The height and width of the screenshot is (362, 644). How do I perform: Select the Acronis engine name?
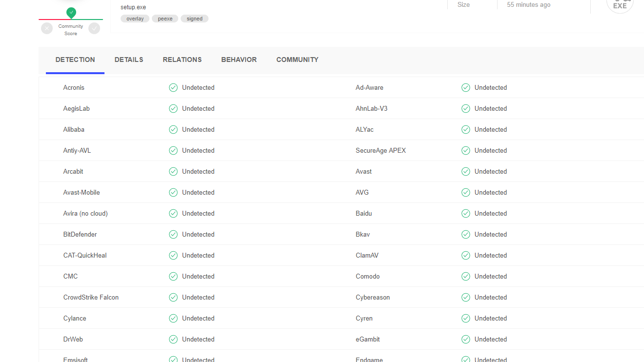click(74, 87)
